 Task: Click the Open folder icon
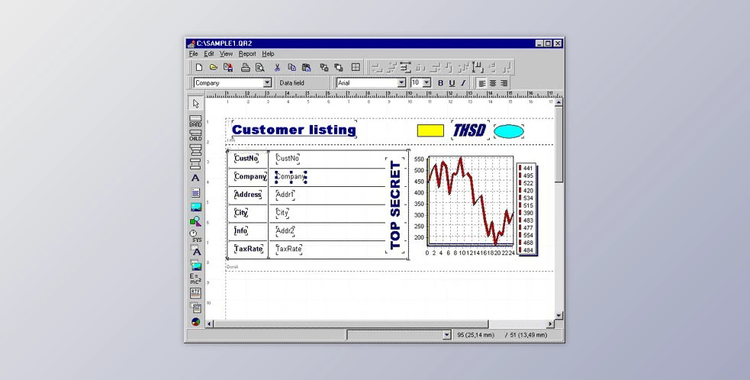214,67
